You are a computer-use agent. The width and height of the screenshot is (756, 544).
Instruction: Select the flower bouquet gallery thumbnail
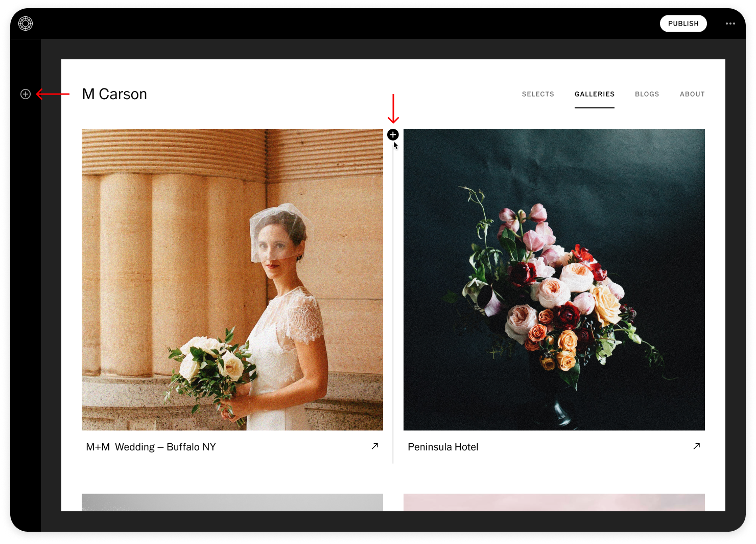point(554,280)
